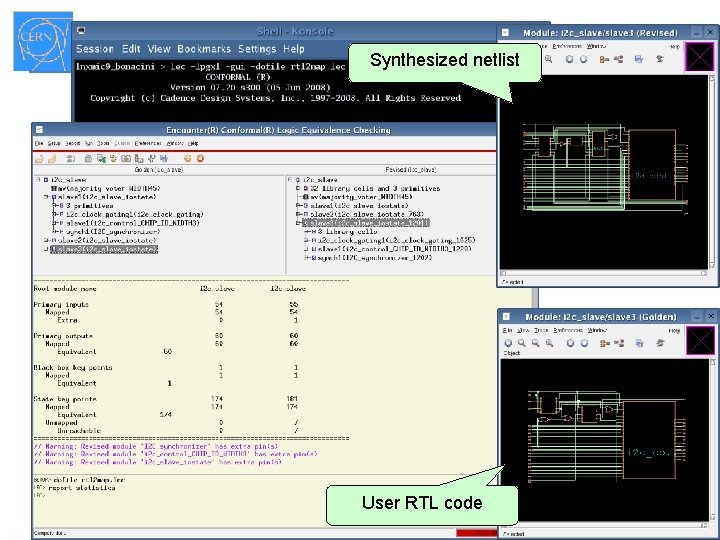Open Settings menu in Konsole
Screen dimensions: 720x540
pos(257,49)
